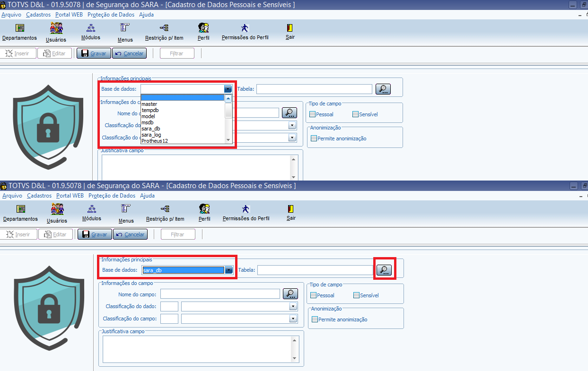
Task: Select msdb in the database list
Action: click(183, 122)
